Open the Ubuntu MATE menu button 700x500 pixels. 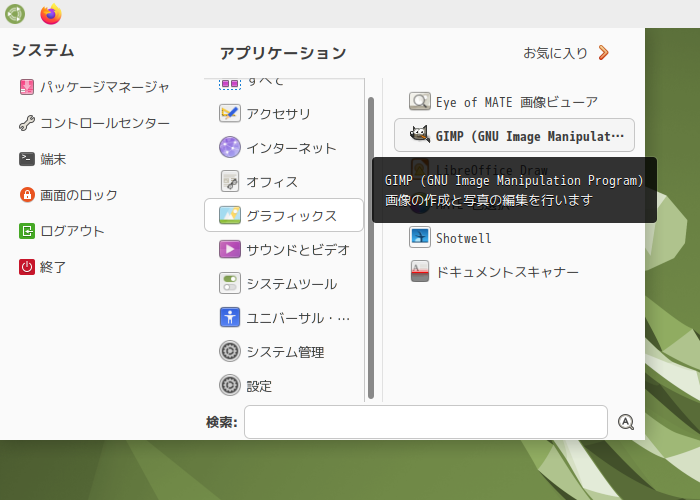point(15,14)
